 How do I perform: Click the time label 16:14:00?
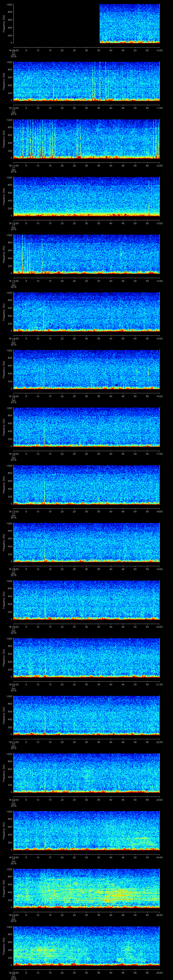point(13,339)
